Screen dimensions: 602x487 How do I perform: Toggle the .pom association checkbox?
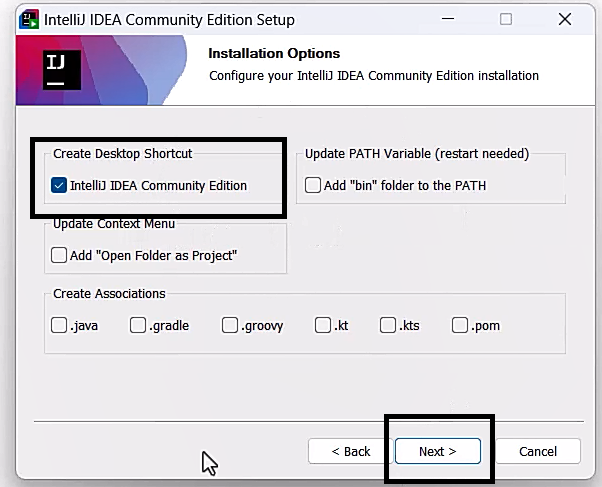460,325
